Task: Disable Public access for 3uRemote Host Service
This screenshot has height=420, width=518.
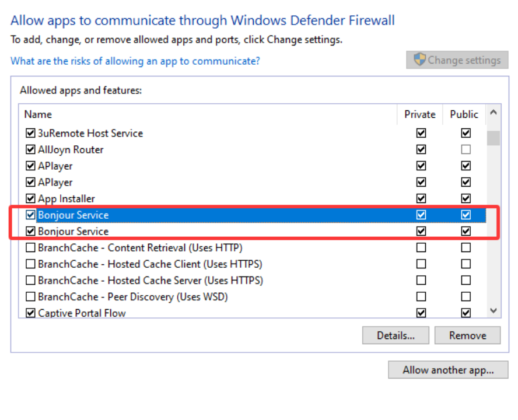Action: click(466, 133)
